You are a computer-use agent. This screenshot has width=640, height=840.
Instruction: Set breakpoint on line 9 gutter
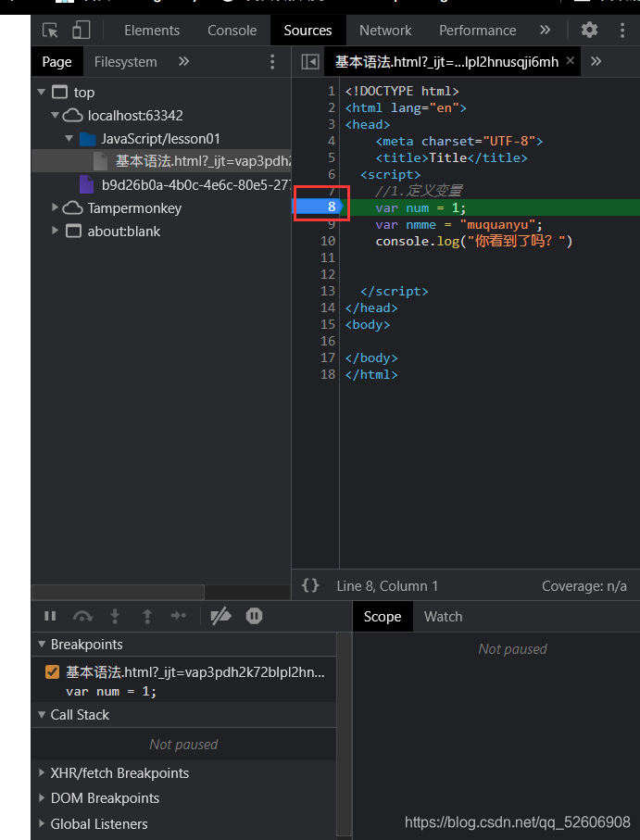pyautogui.click(x=332, y=224)
